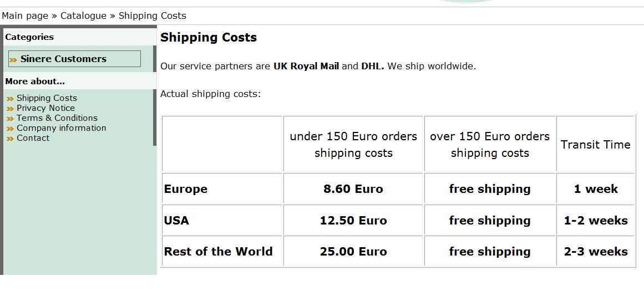Open the Company information link
Image resolution: width=644 pixels, height=291 pixels.
(61, 128)
